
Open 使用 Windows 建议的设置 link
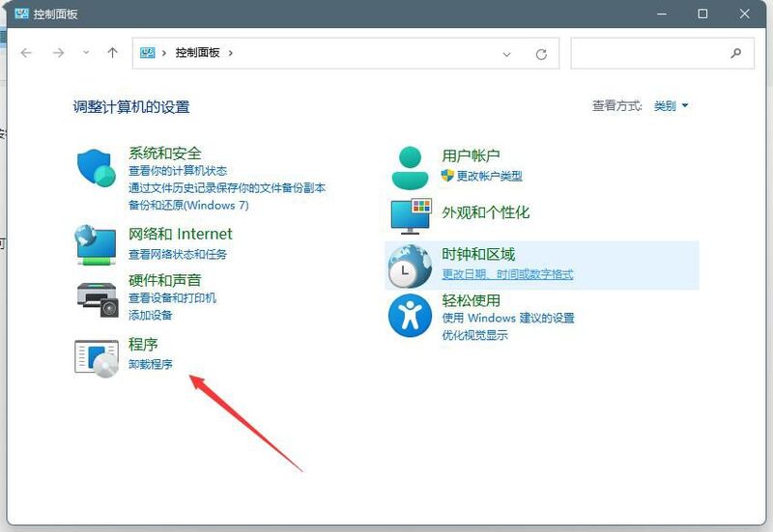click(x=508, y=319)
